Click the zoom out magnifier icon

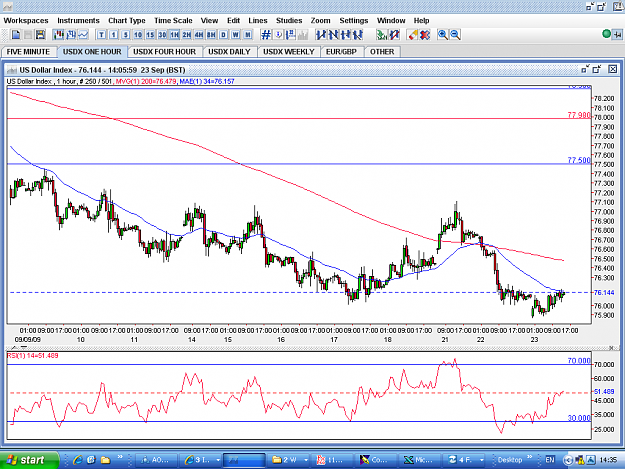(x=455, y=35)
